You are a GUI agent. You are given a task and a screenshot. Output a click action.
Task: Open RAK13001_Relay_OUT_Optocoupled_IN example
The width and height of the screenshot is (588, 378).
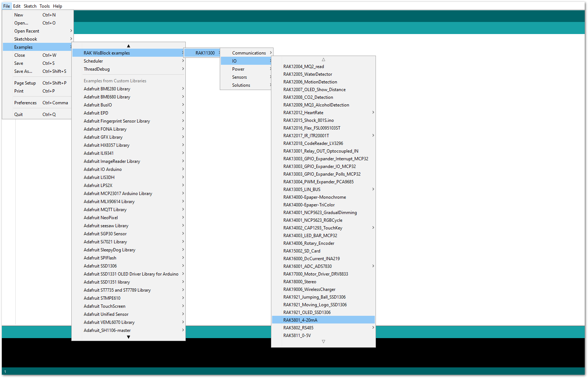[324, 151]
